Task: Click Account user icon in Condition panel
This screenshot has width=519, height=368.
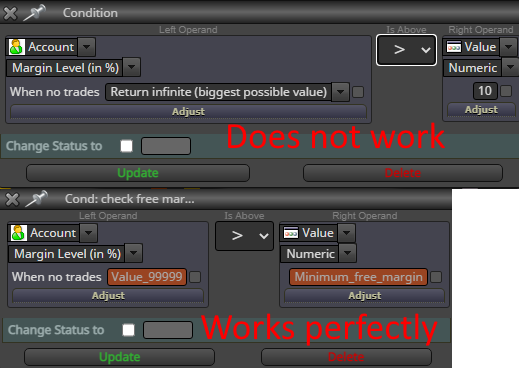Action: 17,47
